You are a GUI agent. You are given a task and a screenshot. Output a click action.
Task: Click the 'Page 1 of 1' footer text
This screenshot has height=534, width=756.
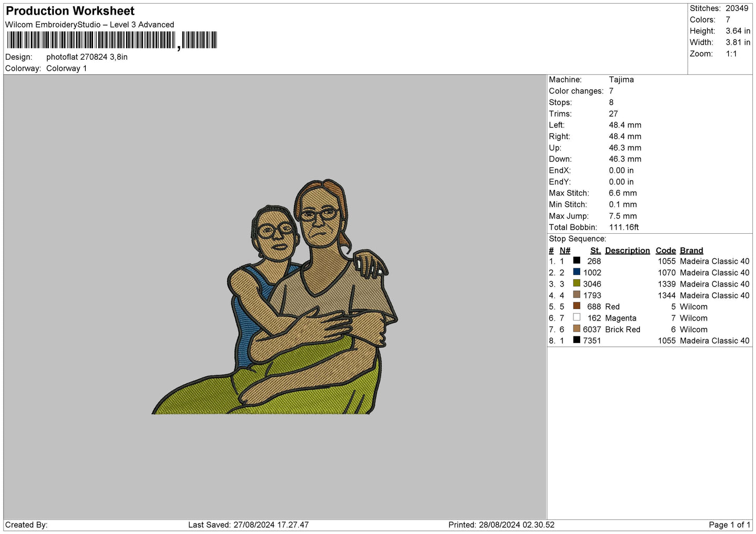click(x=730, y=525)
